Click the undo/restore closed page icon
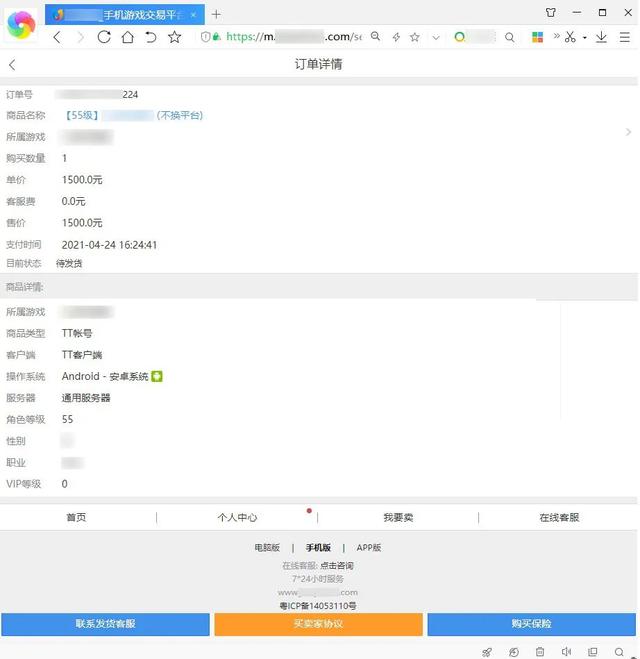The width and height of the screenshot is (640, 659). click(151, 37)
